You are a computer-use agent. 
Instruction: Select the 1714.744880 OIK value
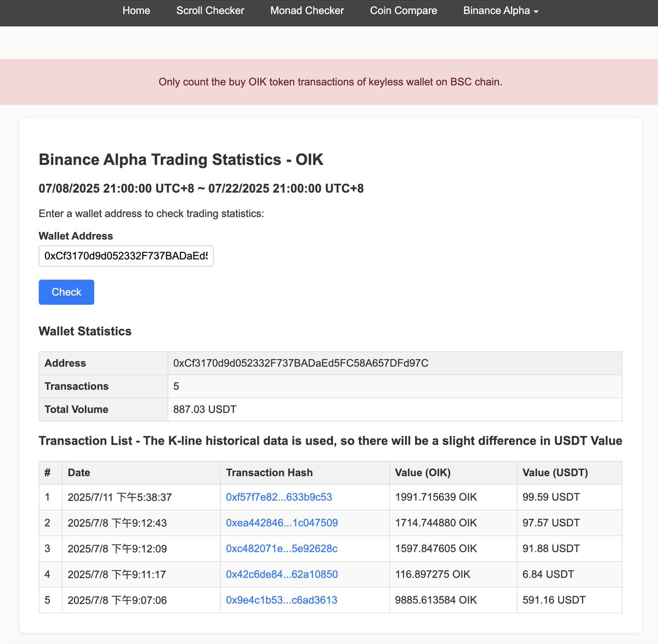436,523
